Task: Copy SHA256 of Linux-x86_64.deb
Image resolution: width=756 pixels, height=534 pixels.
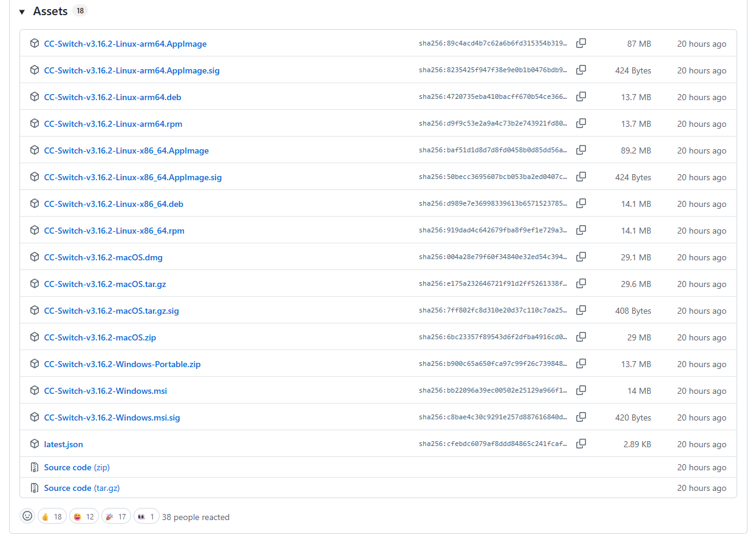Action: tap(581, 203)
